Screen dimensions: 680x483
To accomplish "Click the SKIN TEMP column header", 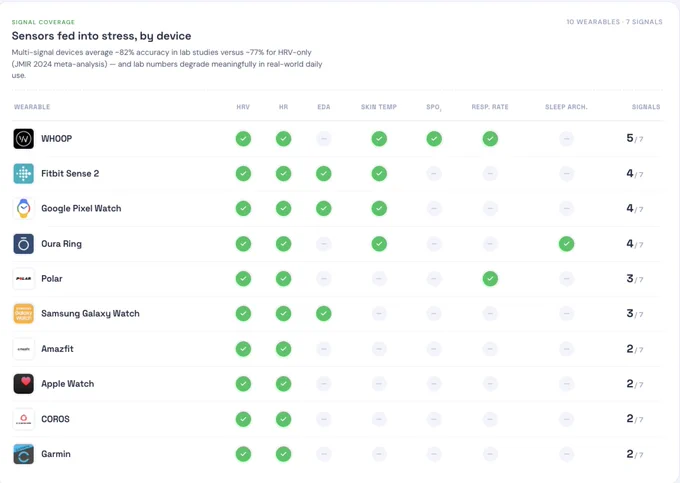I will point(379,107).
